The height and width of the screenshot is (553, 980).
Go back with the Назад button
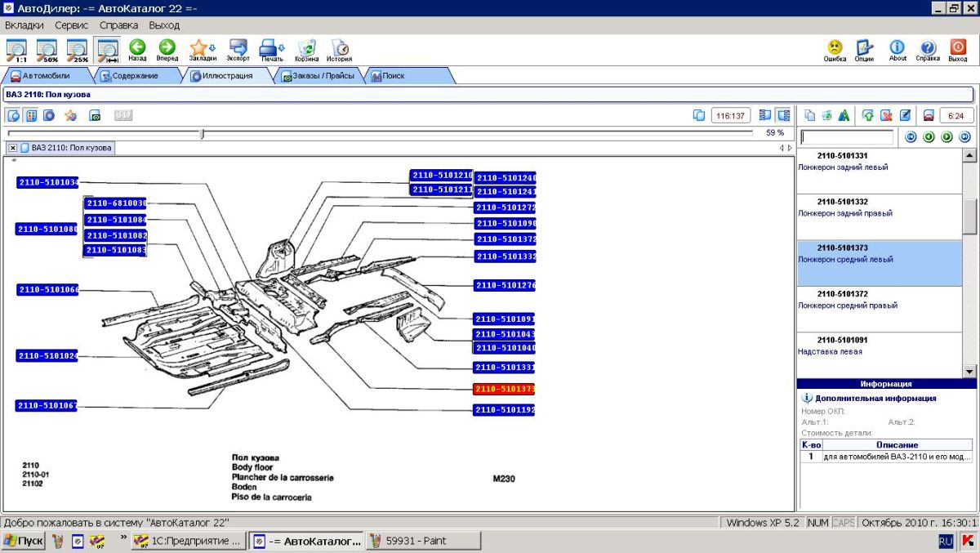[137, 51]
